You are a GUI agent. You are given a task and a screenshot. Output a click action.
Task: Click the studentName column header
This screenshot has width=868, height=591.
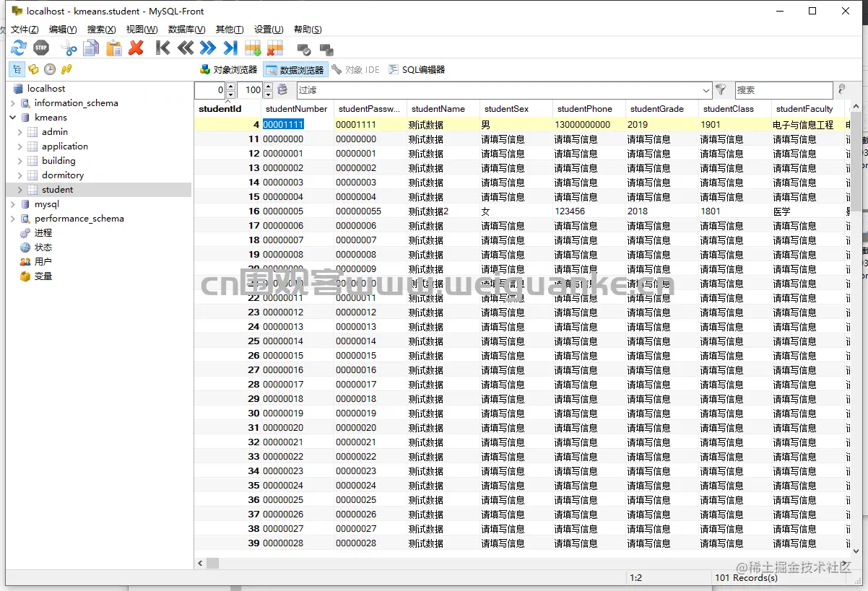[443, 109]
